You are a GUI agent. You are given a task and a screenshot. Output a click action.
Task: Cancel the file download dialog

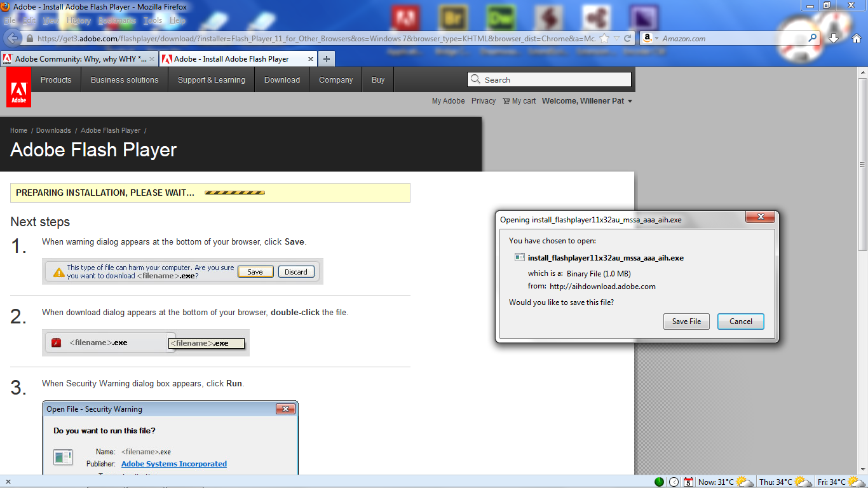(741, 322)
